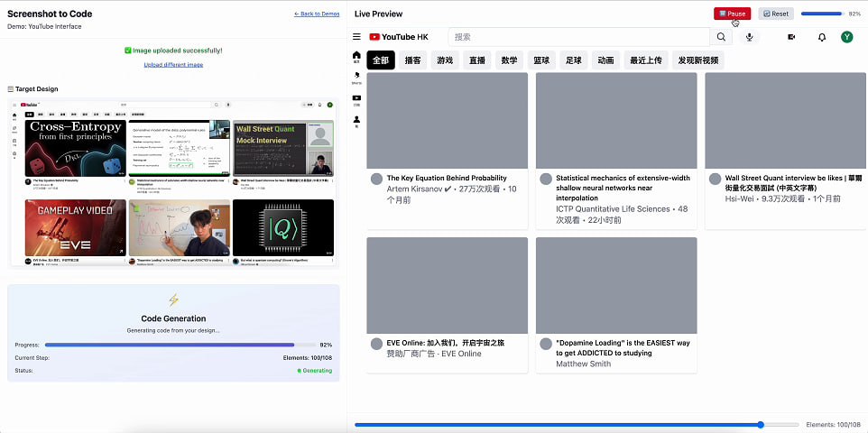Open the hamburger menu in the preview
This screenshot has height=433, width=868.
pyautogui.click(x=356, y=37)
